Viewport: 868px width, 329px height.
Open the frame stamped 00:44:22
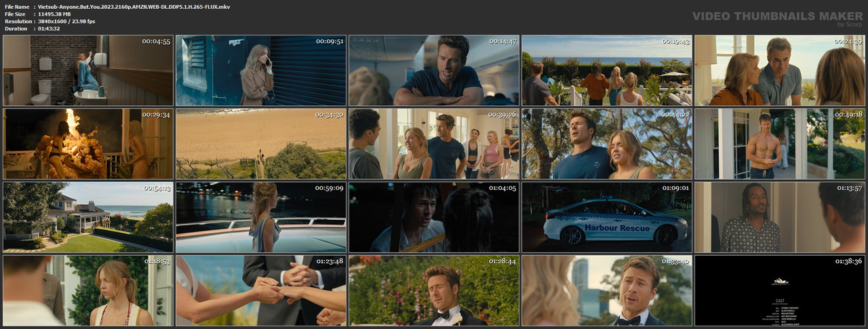[607, 144]
